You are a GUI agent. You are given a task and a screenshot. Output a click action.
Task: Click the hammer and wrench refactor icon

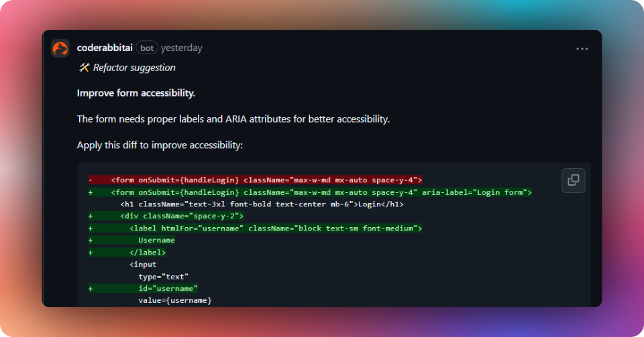(x=84, y=68)
